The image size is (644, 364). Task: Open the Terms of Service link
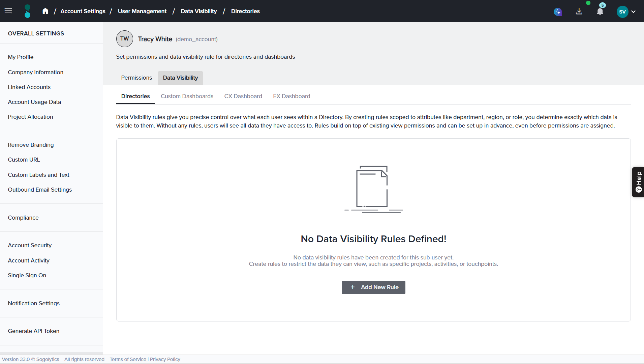[128, 360]
